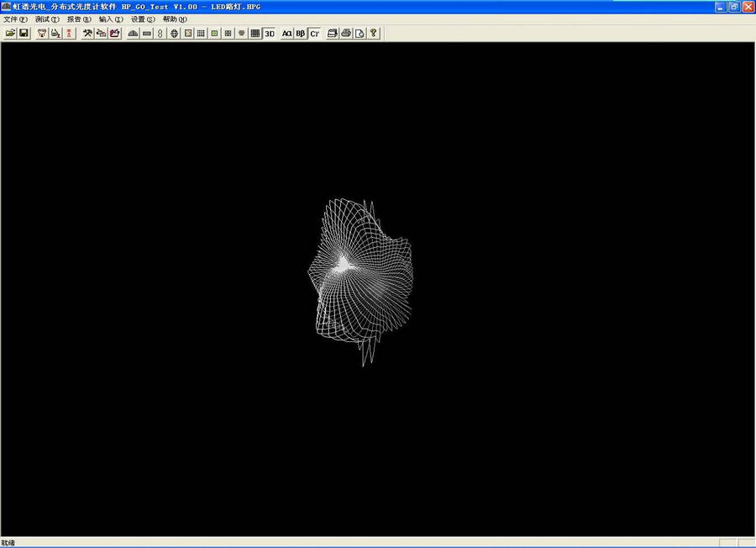The image size is (756, 548).
Task: Click the toolbar icon right of the hammer tool
Action: 102,34
